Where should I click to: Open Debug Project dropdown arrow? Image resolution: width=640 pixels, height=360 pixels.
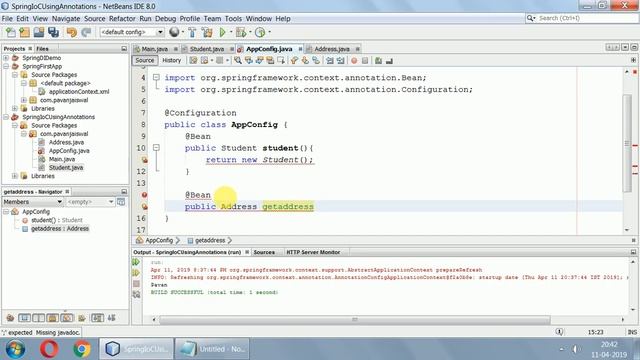click(x=250, y=32)
